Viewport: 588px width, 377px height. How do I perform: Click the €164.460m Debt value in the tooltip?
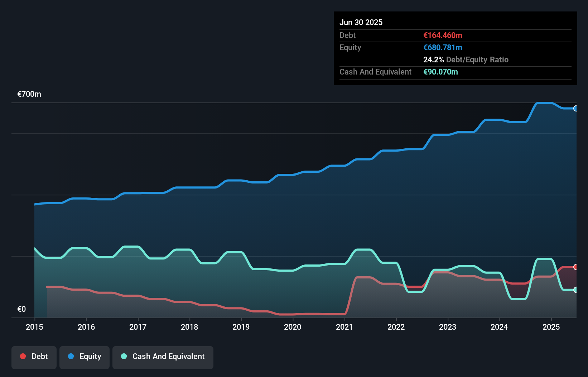[443, 35]
